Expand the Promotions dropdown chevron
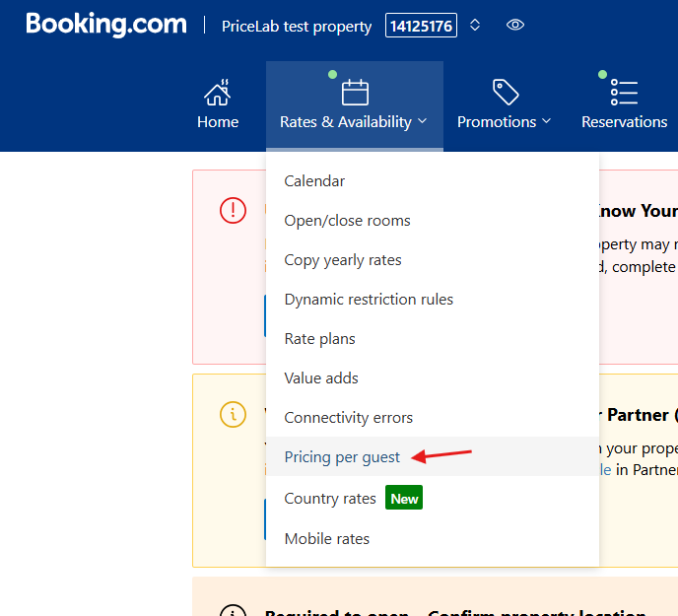This screenshot has height=616, width=678. 546,121
